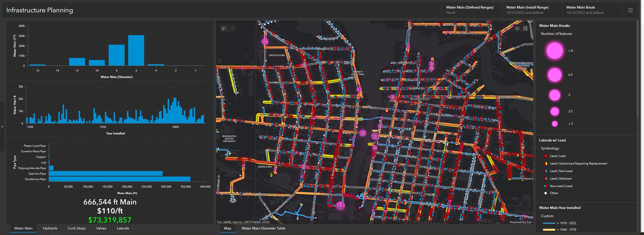
Task: Click the Esri, HERE, Garmin attribution text
Action: pyautogui.click(x=243, y=222)
